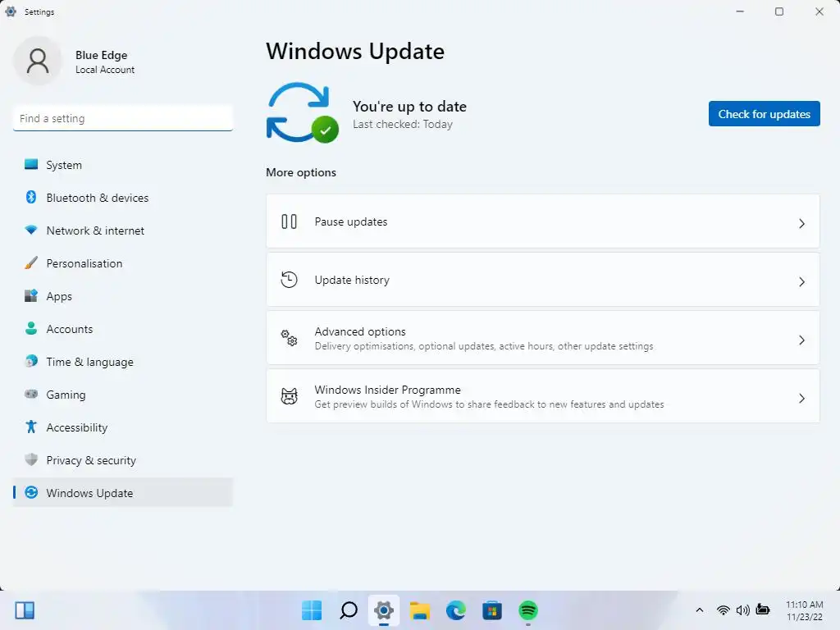
Task: Go to System settings
Action: pos(64,165)
